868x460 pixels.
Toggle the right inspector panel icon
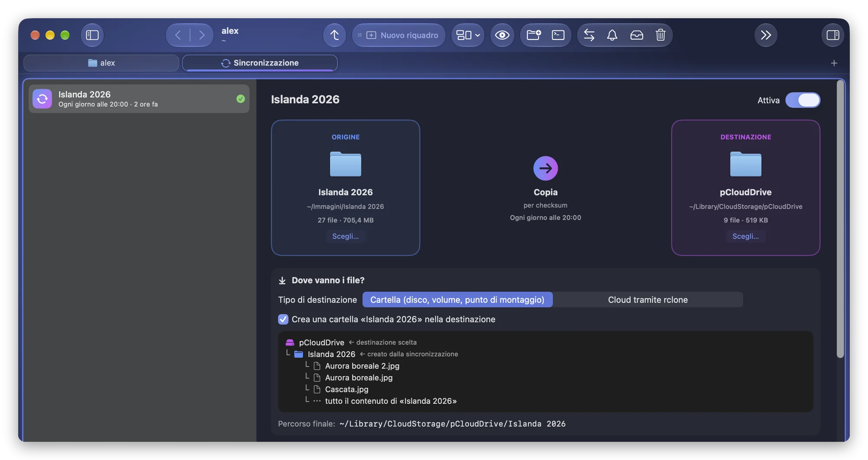click(x=833, y=35)
